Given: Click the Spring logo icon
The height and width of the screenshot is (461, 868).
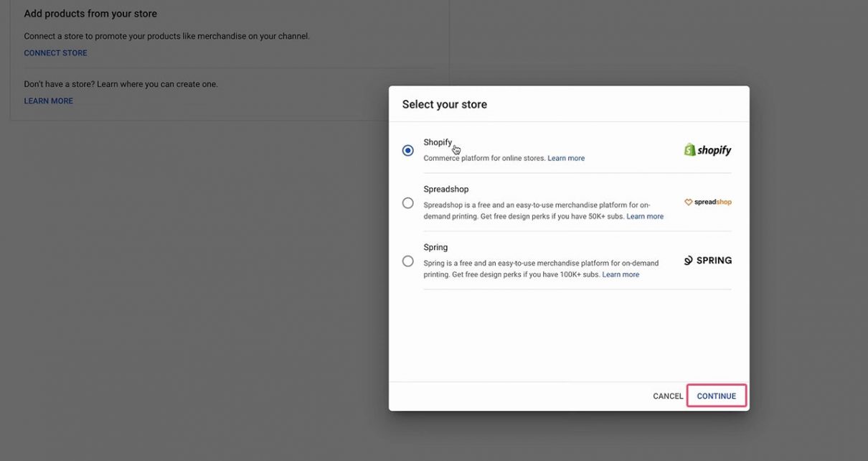Looking at the screenshot, I should (x=707, y=261).
